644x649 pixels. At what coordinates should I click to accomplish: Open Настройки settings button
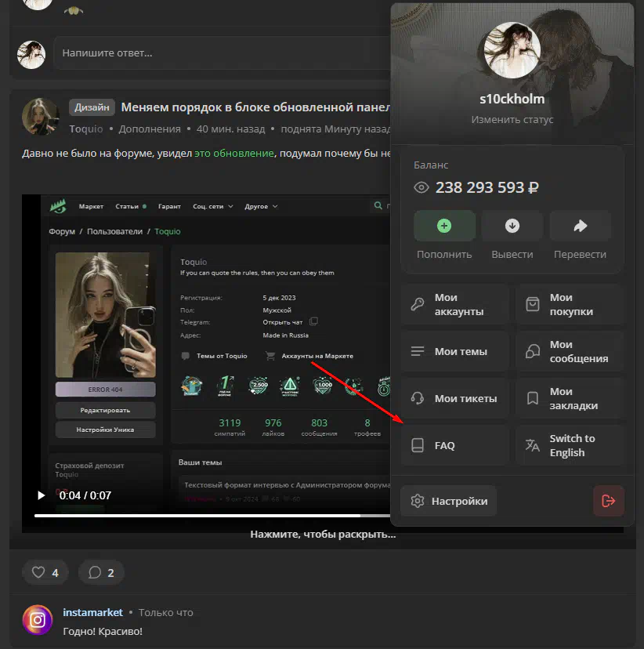(449, 501)
